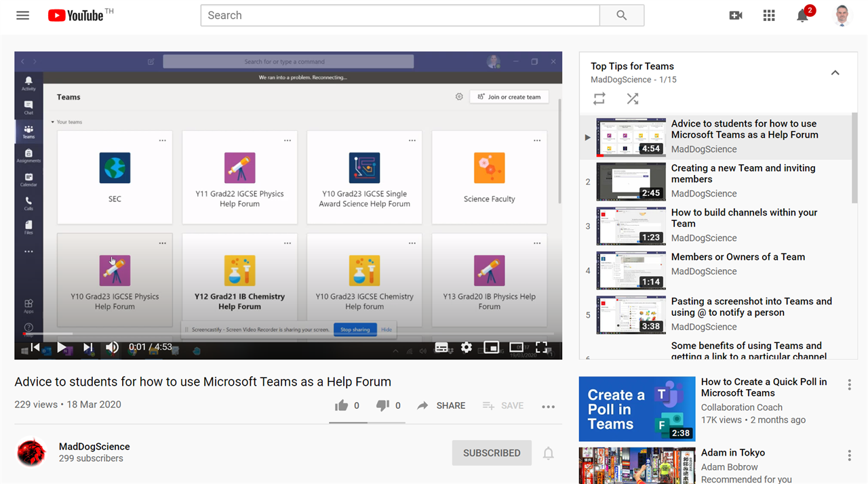Click the SUBSCRIBED button
868x484 pixels.
pos(492,453)
